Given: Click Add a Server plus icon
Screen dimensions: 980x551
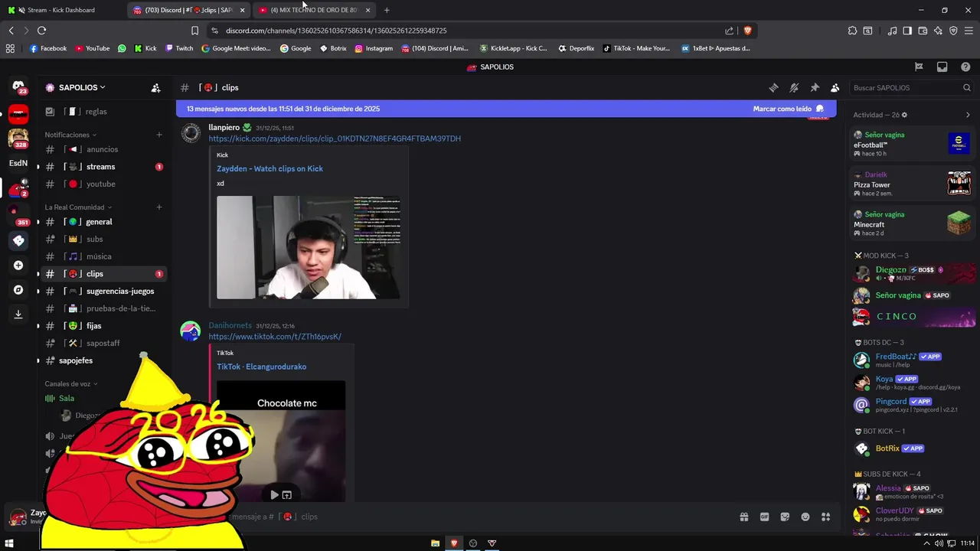Looking at the screenshot, I should pyautogui.click(x=18, y=266).
